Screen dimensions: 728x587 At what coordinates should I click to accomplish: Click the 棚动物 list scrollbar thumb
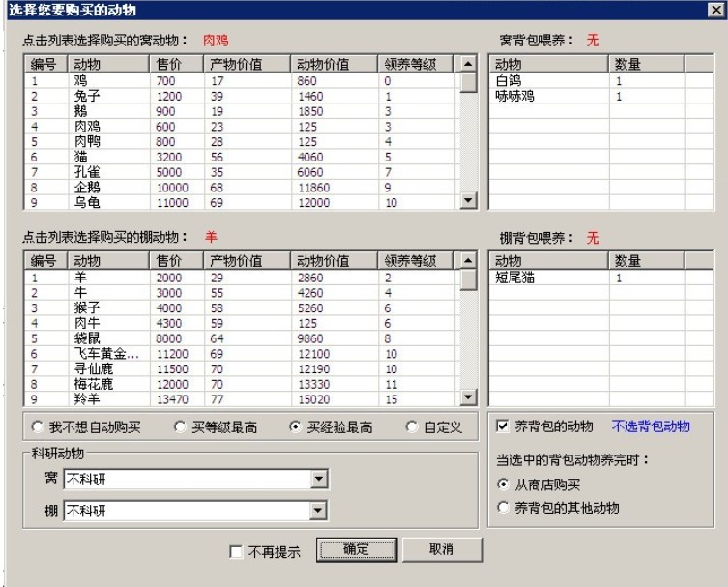[468, 279]
